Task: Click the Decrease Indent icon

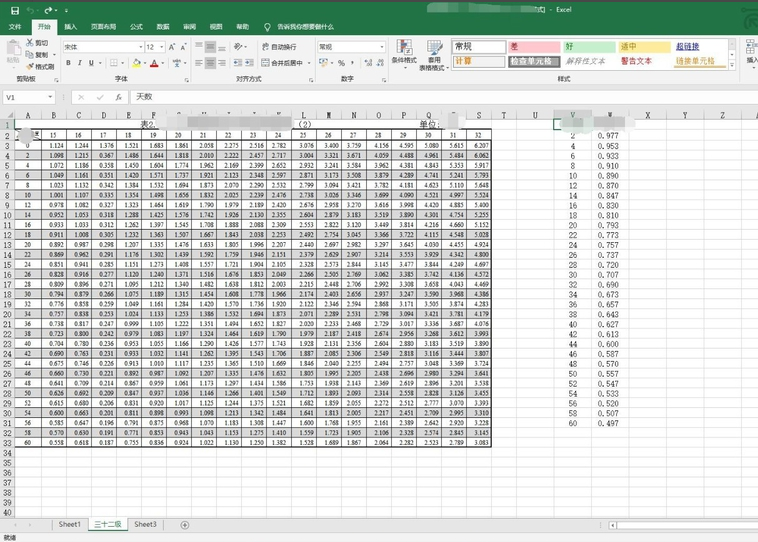Action: point(238,63)
